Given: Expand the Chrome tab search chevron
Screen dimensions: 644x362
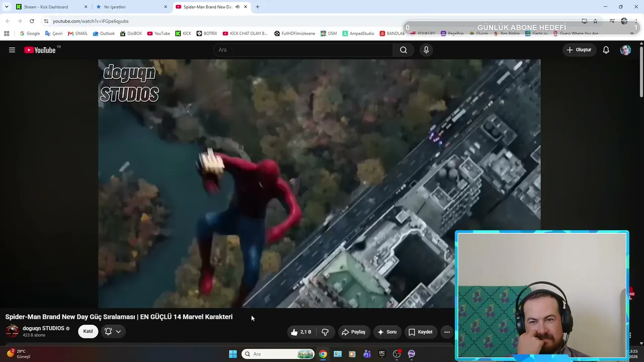Looking at the screenshot, I should 7,7.
